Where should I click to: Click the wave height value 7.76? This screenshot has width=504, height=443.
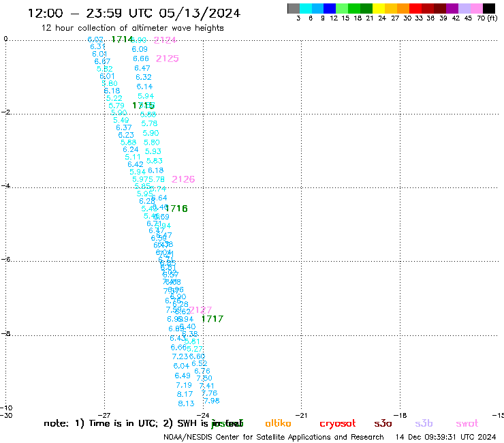(210, 393)
